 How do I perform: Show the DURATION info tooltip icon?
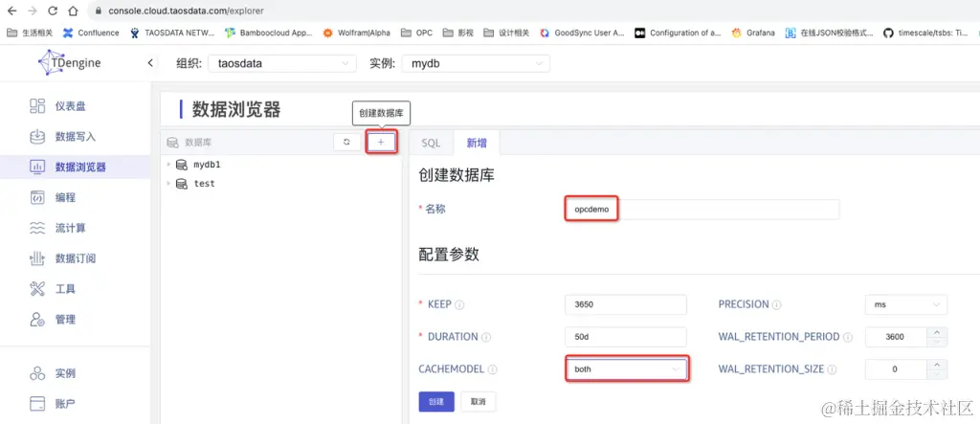[486, 337]
